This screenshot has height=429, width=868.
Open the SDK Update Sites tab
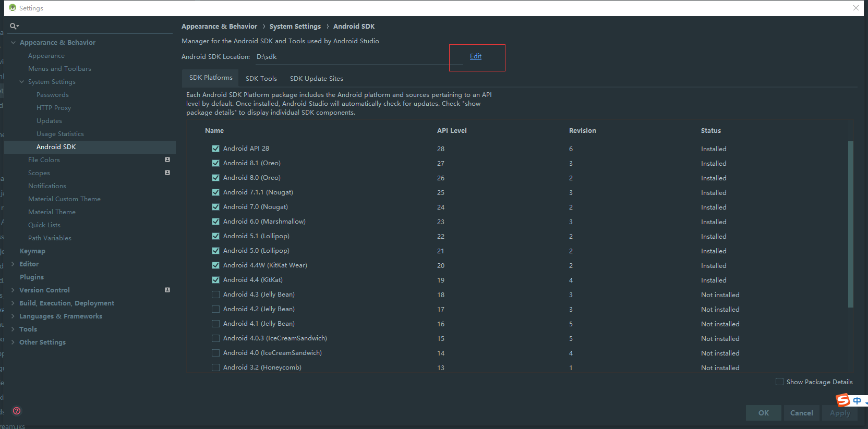[x=317, y=79]
